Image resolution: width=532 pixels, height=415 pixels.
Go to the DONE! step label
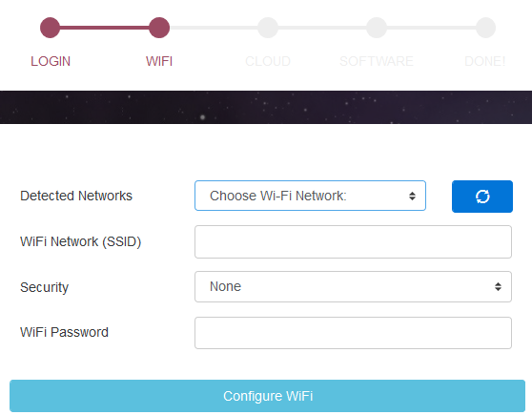485,61
